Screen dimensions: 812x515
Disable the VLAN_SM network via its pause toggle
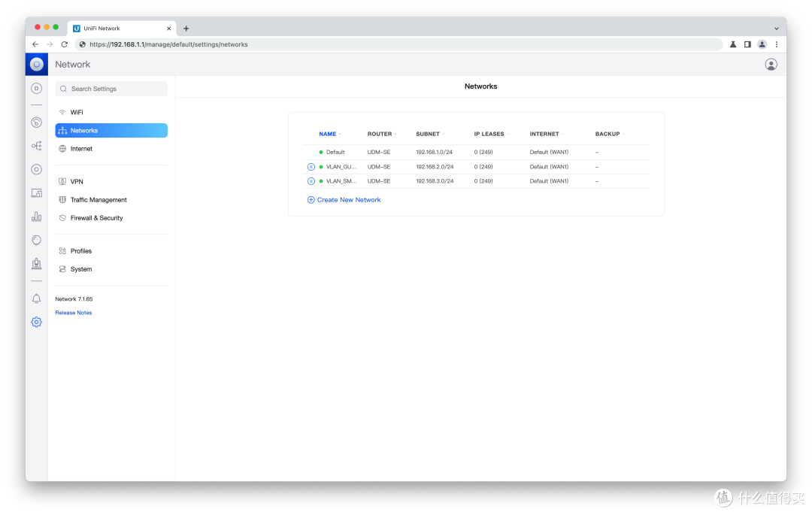pos(311,180)
